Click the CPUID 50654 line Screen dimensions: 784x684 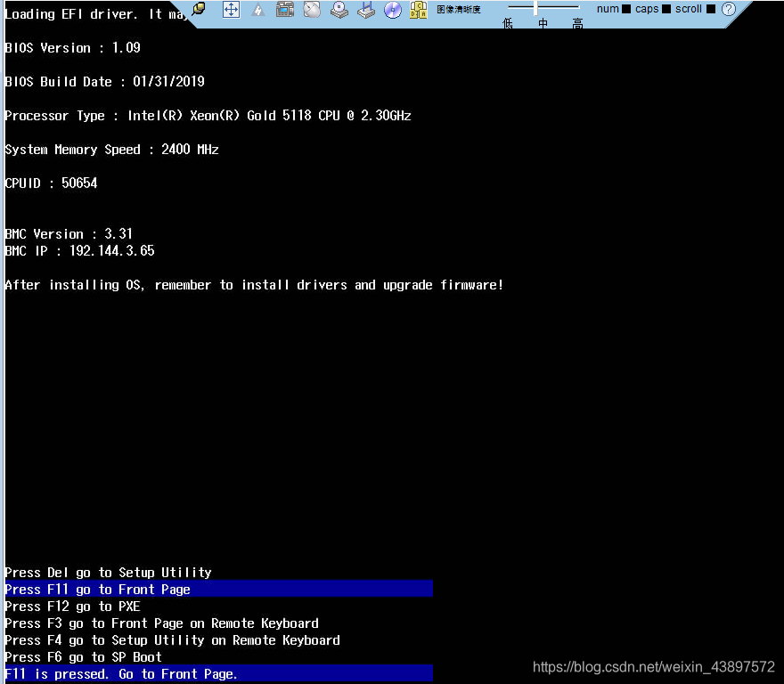(x=51, y=183)
